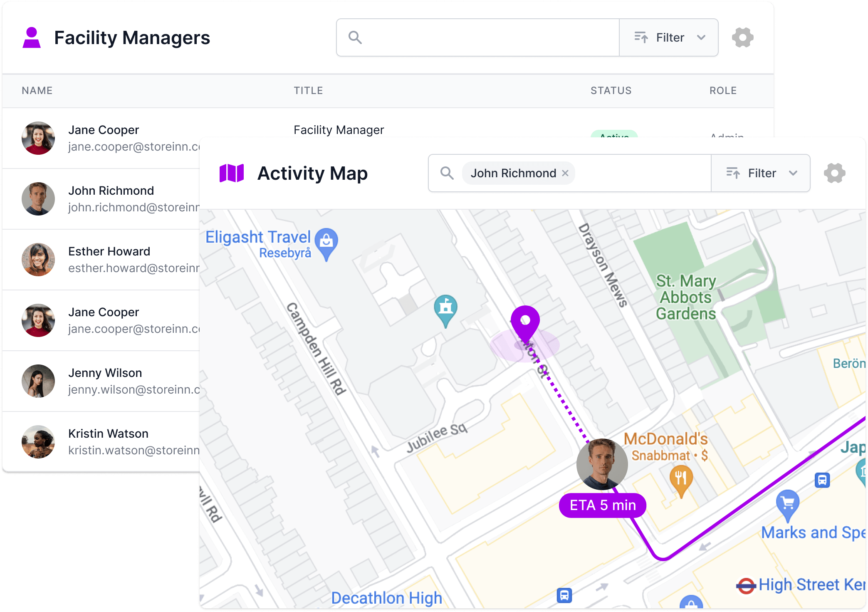Click the Activity Map filter chevron arrow
This screenshot has width=868, height=612.
[x=793, y=173]
